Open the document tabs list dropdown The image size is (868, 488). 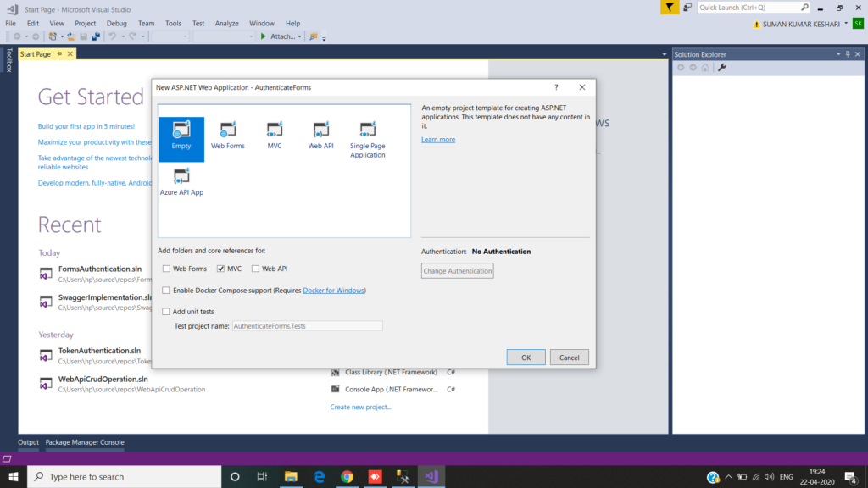665,54
